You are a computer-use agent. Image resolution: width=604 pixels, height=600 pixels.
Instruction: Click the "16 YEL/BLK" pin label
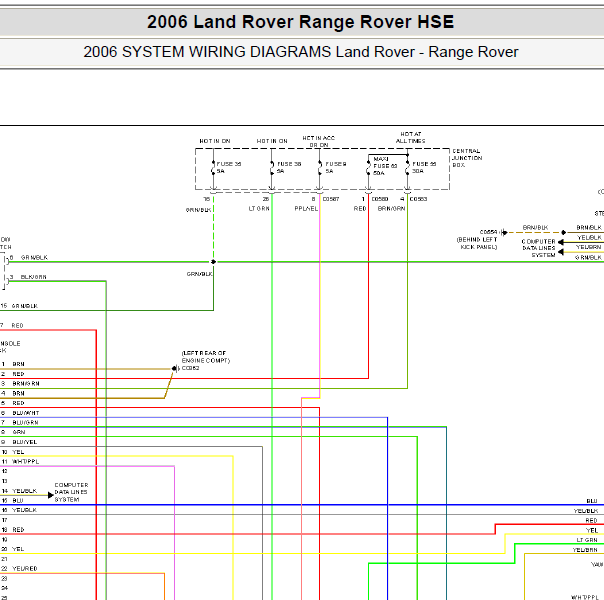pyautogui.click(x=19, y=510)
